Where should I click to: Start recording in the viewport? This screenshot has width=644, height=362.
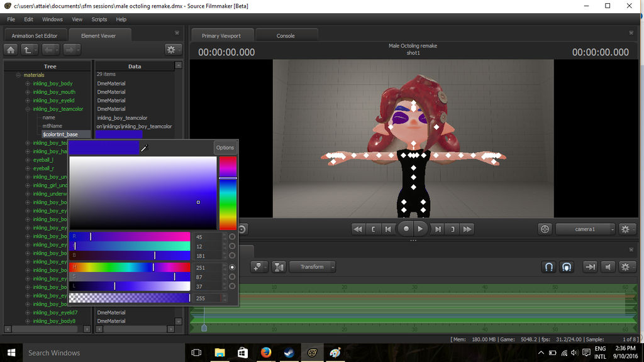point(406,229)
